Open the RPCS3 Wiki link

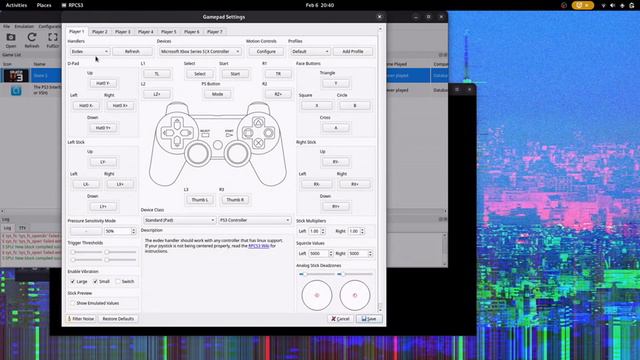(259, 246)
